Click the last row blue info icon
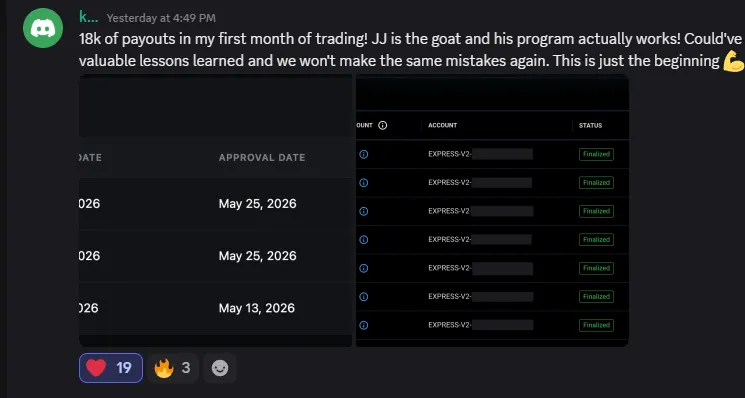Image resolution: width=745 pixels, height=398 pixels. [x=363, y=325]
